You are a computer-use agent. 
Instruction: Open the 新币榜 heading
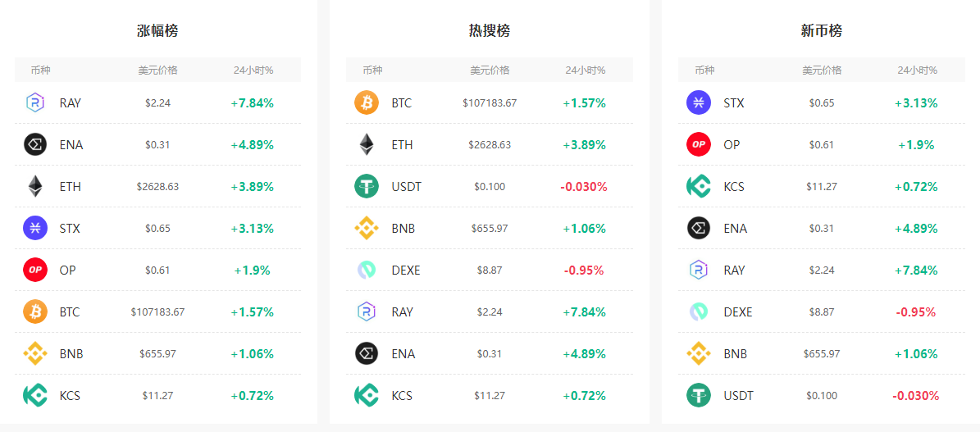click(x=821, y=30)
